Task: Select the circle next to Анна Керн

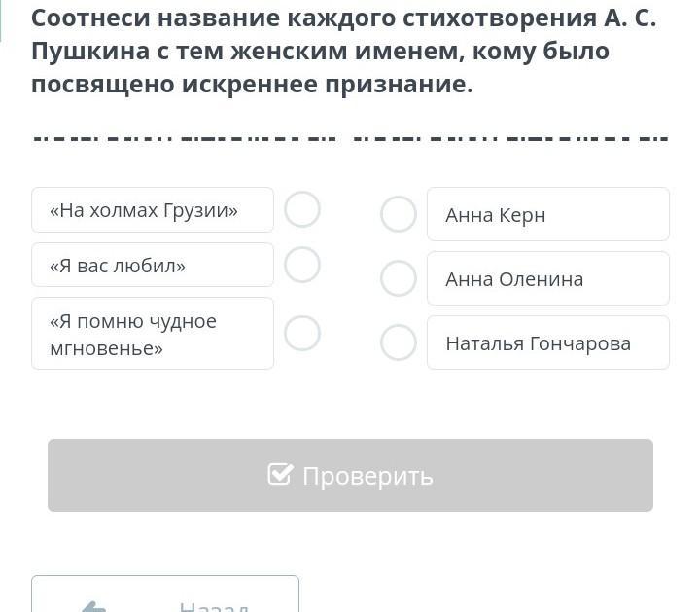Action: [x=399, y=214]
